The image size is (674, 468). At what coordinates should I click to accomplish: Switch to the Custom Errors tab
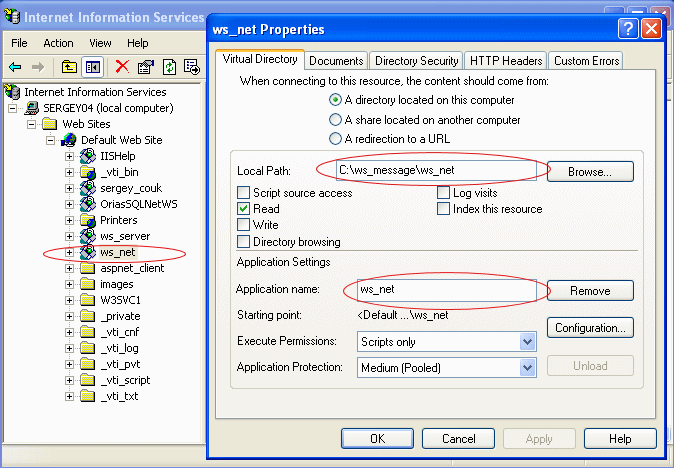tap(586, 61)
